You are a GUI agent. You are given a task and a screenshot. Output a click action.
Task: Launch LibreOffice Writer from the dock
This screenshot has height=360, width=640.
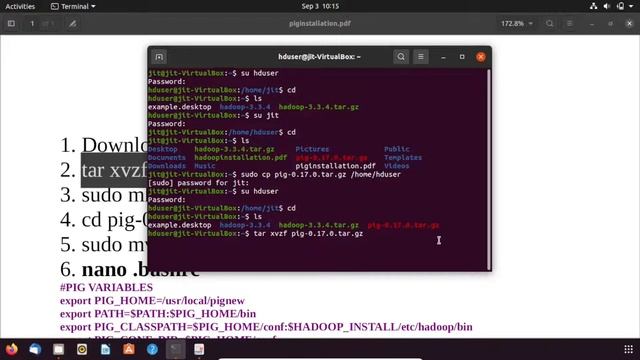[x=105, y=349]
